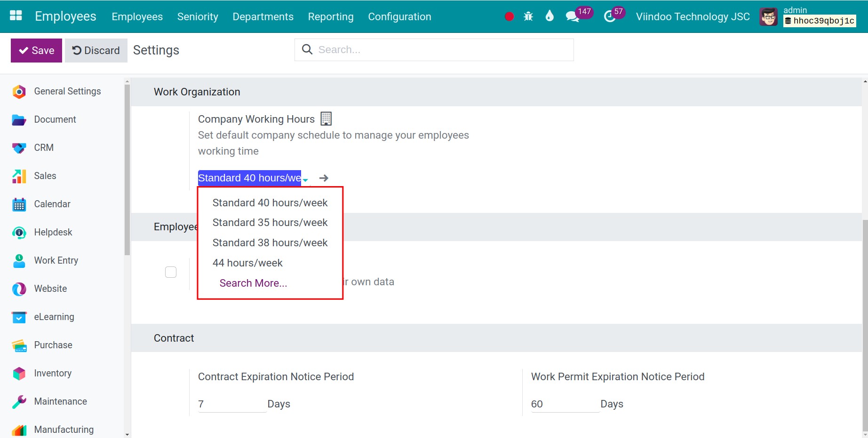Screen dimensions: 868x438
Task: Open working hours record via arrow icon
Action: coord(324,178)
